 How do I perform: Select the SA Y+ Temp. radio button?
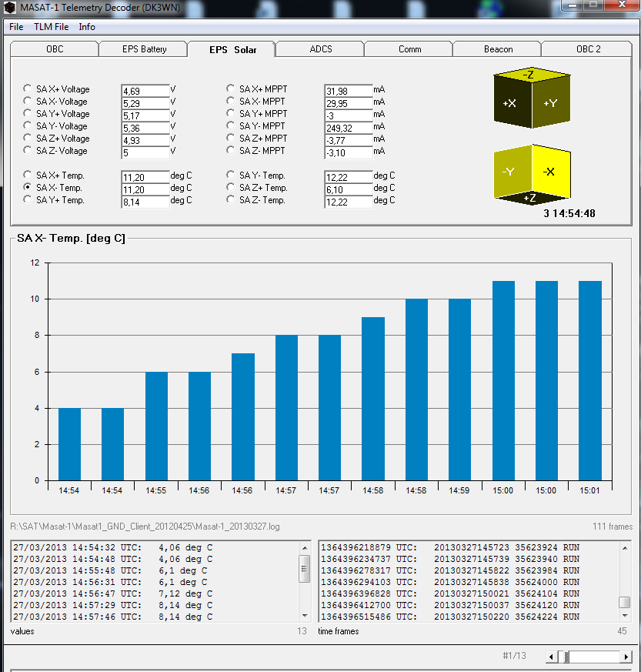(28, 200)
